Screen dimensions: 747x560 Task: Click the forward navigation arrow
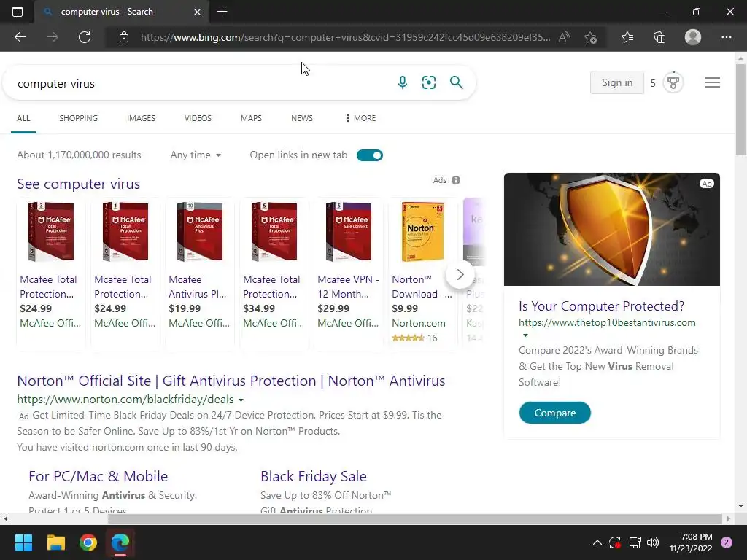[x=53, y=37]
